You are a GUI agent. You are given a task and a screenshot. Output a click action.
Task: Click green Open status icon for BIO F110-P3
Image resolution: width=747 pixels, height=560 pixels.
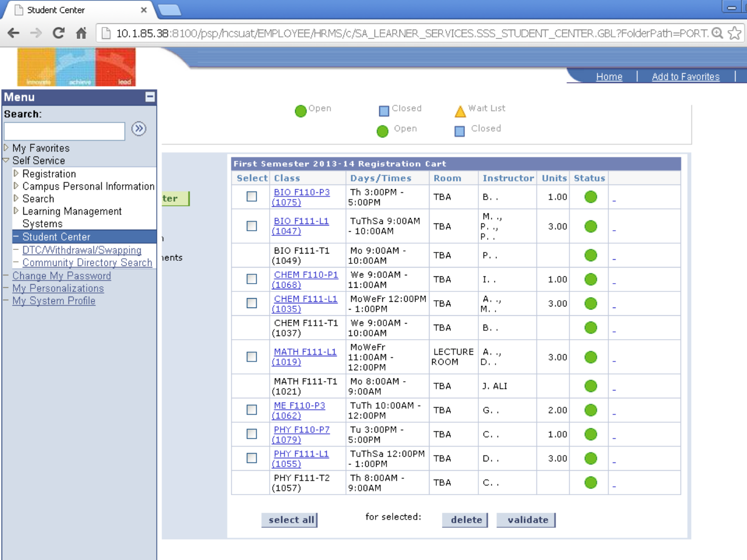pyautogui.click(x=590, y=197)
